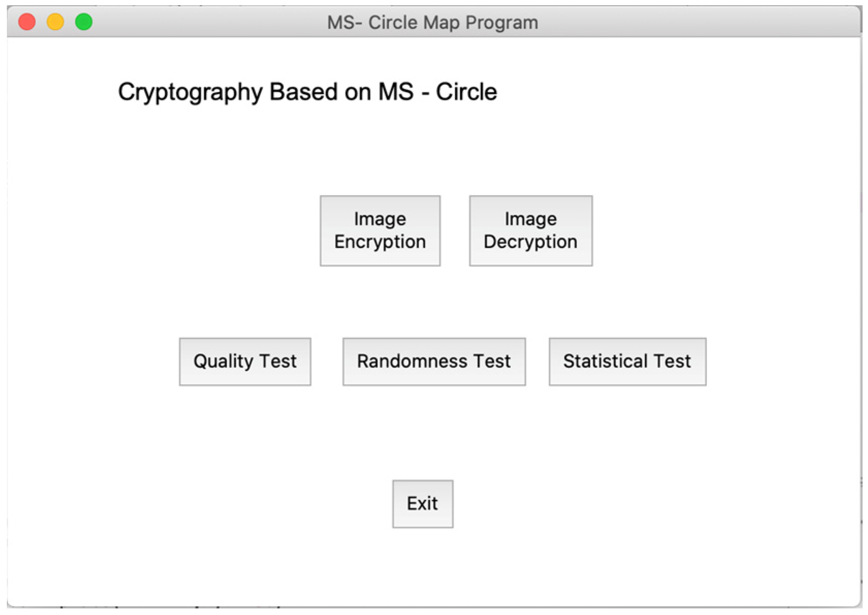Go to the Randomness Test section

(x=434, y=361)
